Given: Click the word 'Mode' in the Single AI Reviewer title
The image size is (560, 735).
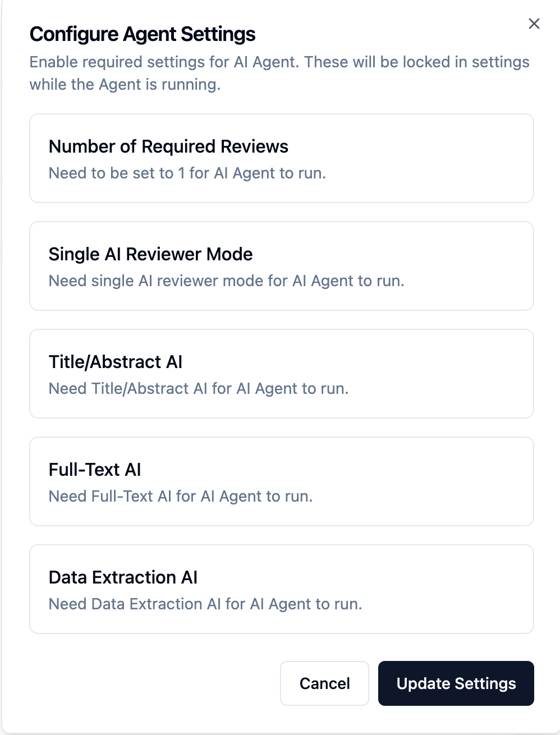Looking at the screenshot, I should [x=229, y=254].
